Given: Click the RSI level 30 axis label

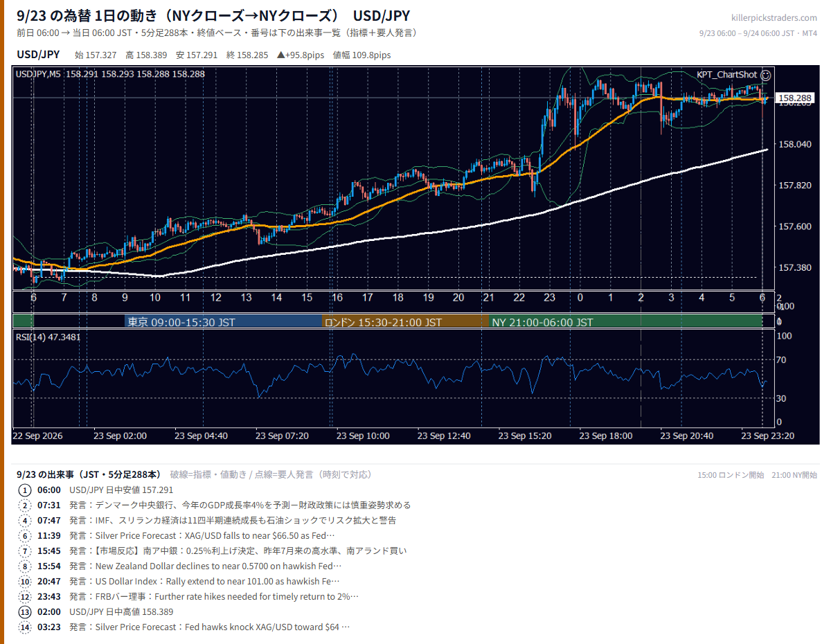Looking at the screenshot, I should click(x=782, y=398).
